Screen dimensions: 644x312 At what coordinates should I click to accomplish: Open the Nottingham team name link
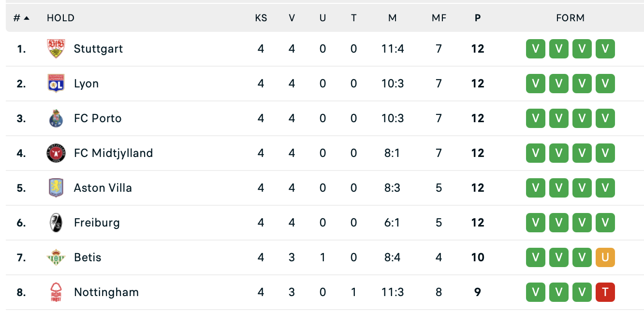click(106, 292)
